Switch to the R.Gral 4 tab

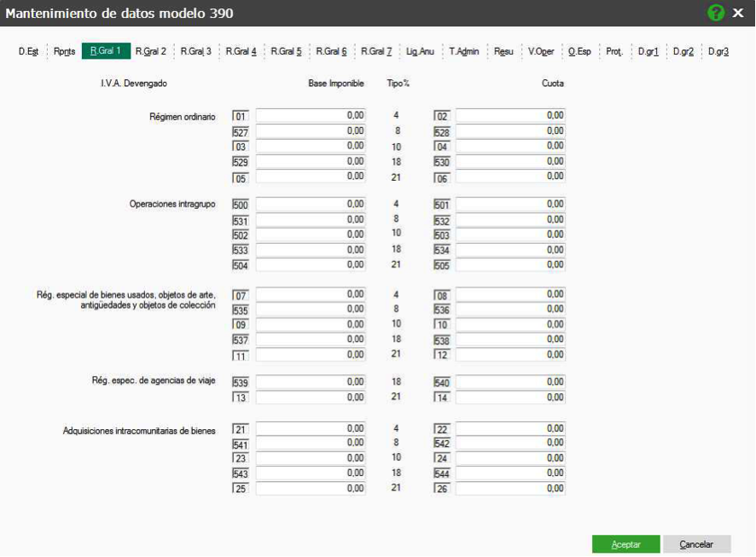click(x=241, y=51)
